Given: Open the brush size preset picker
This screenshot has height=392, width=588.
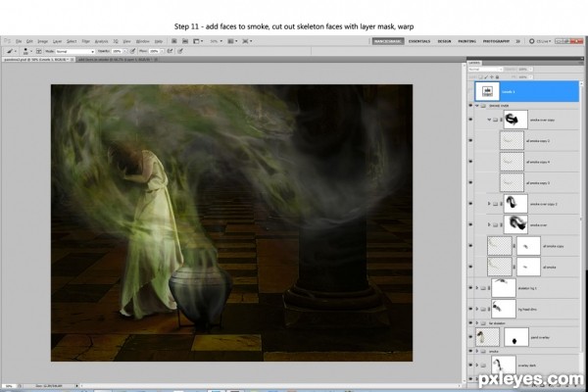Looking at the screenshot, I should tap(25, 51).
